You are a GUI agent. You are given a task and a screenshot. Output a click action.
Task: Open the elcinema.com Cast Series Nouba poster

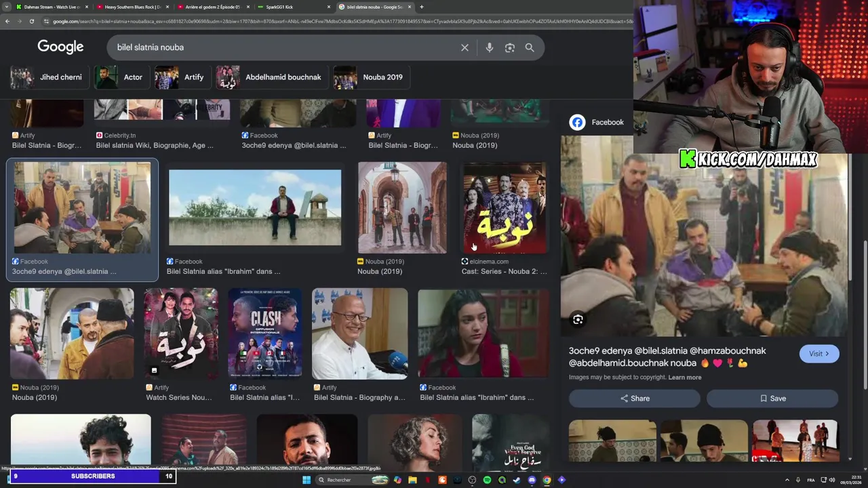click(505, 207)
